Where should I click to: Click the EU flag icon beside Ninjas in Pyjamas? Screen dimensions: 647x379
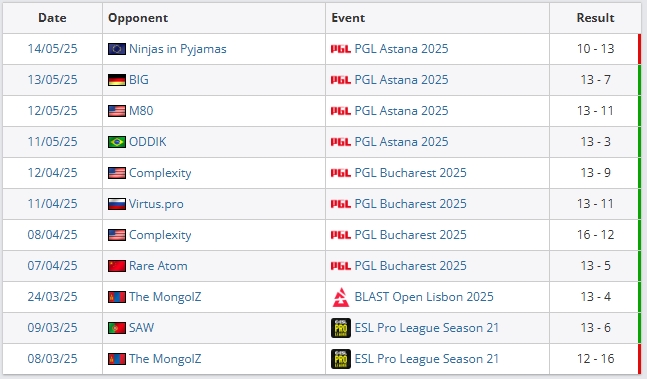coord(117,49)
